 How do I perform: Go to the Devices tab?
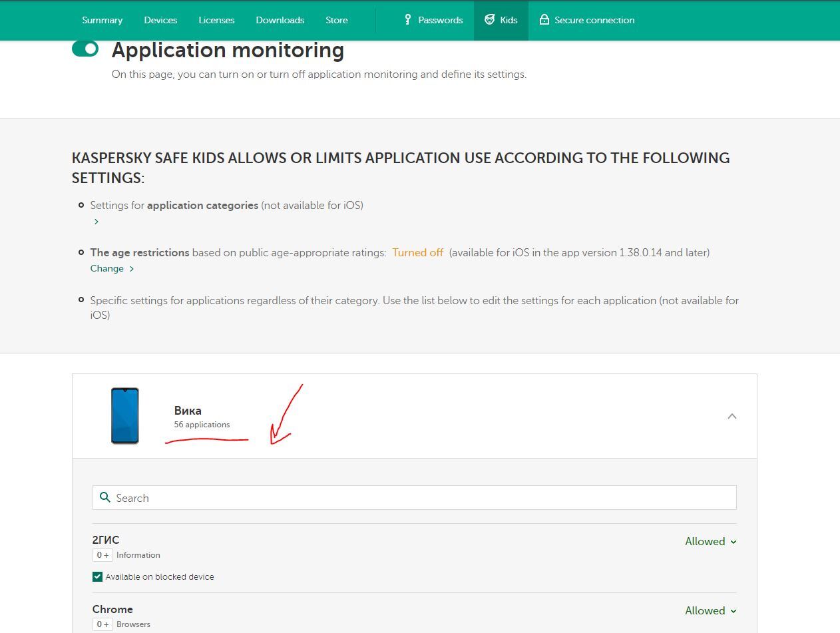[x=160, y=20]
